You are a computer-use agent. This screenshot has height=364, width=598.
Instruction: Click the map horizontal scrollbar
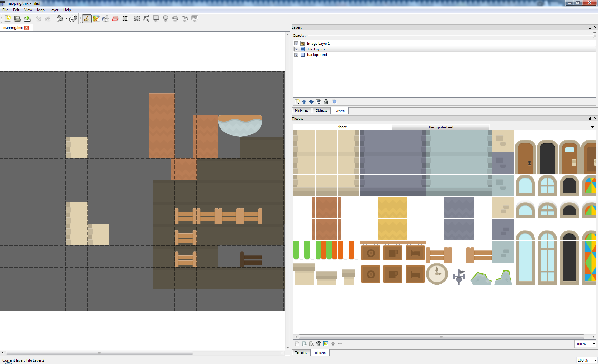(100, 353)
